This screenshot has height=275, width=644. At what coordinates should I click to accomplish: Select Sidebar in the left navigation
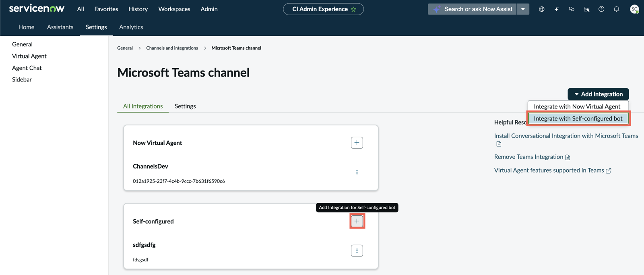(22, 79)
